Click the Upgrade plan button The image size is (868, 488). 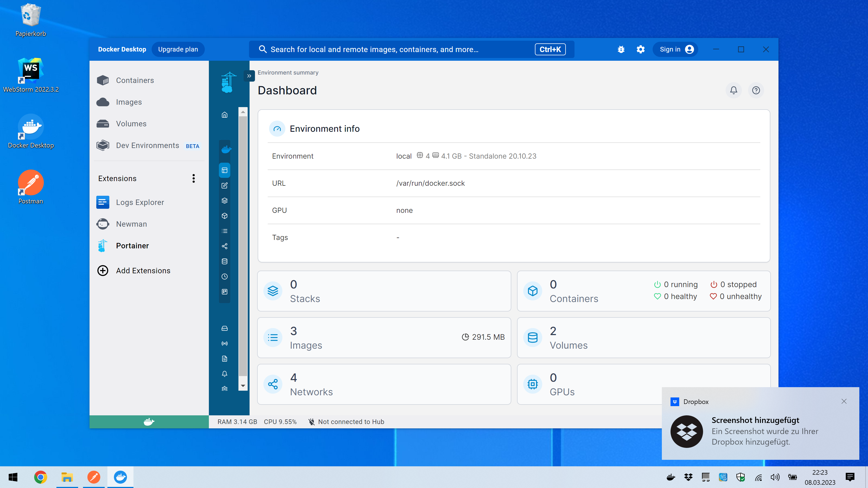[178, 49]
